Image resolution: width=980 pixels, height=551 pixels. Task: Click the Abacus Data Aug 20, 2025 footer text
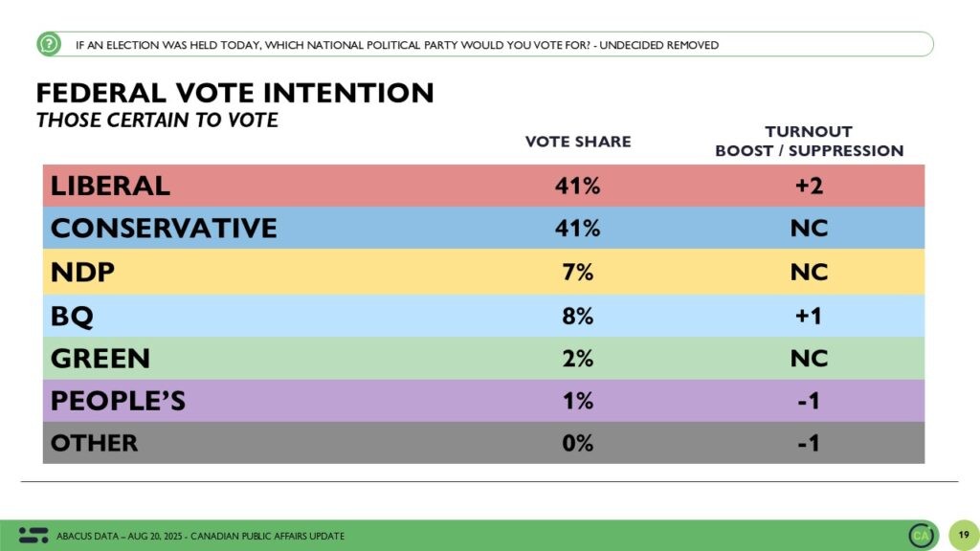(201, 536)
